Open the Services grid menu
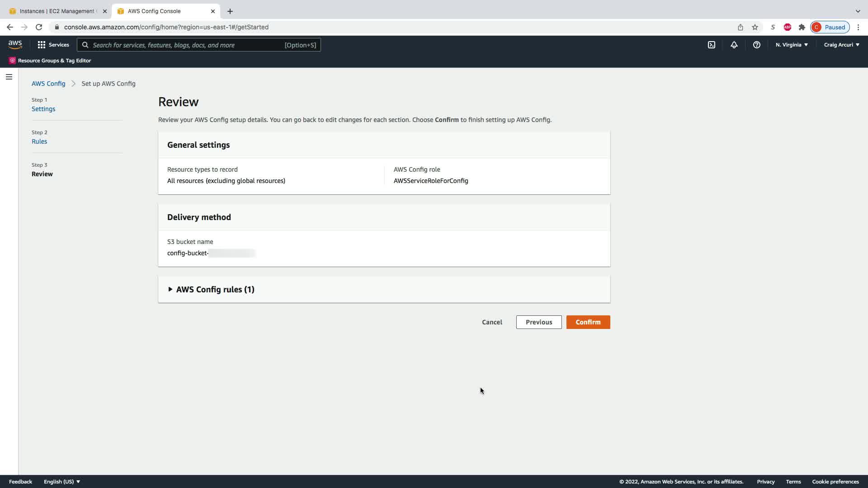This screenshot has height=488, width=868. coord(53,45)
